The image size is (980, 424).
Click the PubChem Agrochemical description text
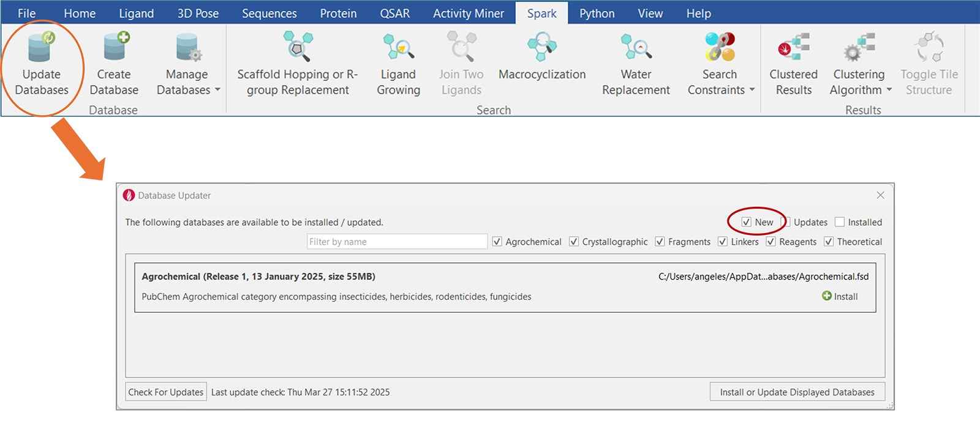click(336, 297)
